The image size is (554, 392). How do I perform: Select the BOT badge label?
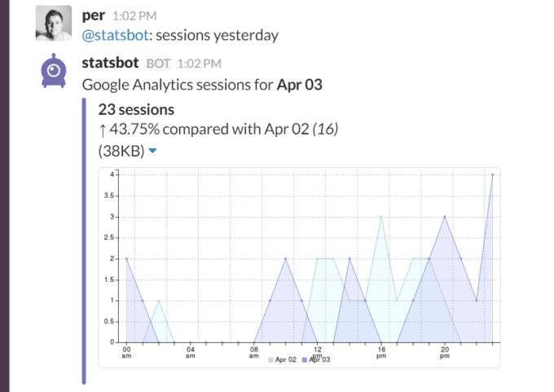click(158, 64)
